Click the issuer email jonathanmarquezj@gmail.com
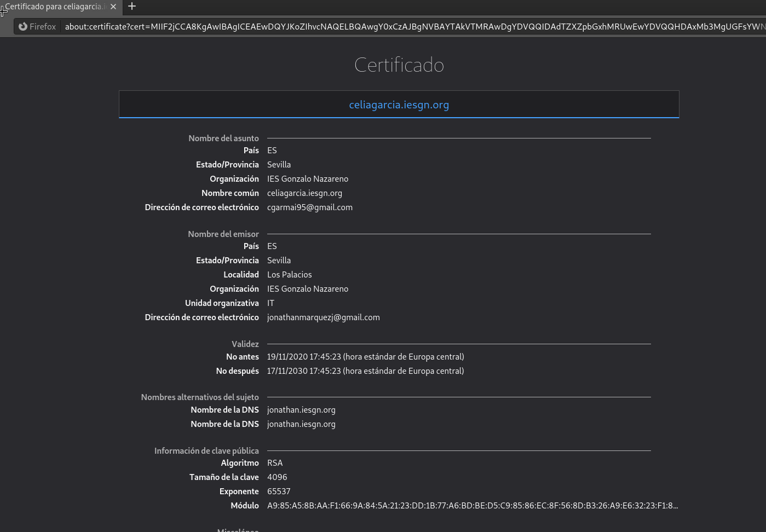Screen dimensions: 766x532 pyautogui.click(x=323, y=317)
